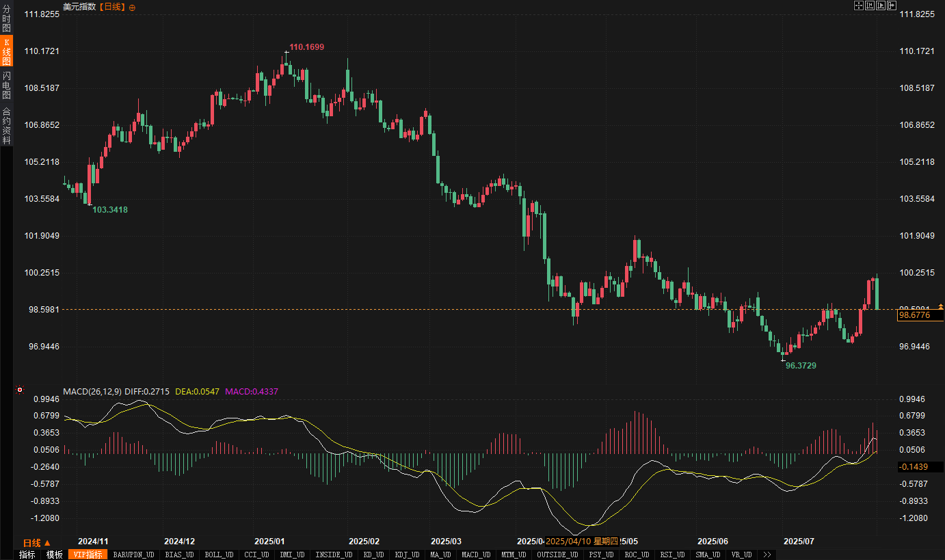Toggle the BOLL_UD indicator
945x560 pixels.
[x=219, y=555]
